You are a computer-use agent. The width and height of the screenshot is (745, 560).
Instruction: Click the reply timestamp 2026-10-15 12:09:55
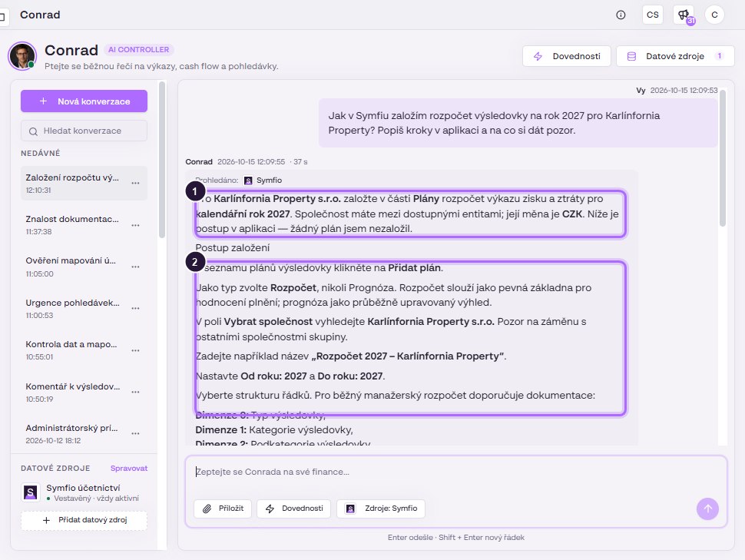(251, 161)
